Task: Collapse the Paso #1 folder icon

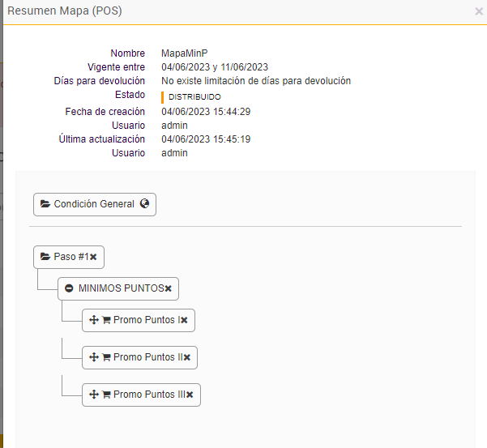Action: point(45,257)
